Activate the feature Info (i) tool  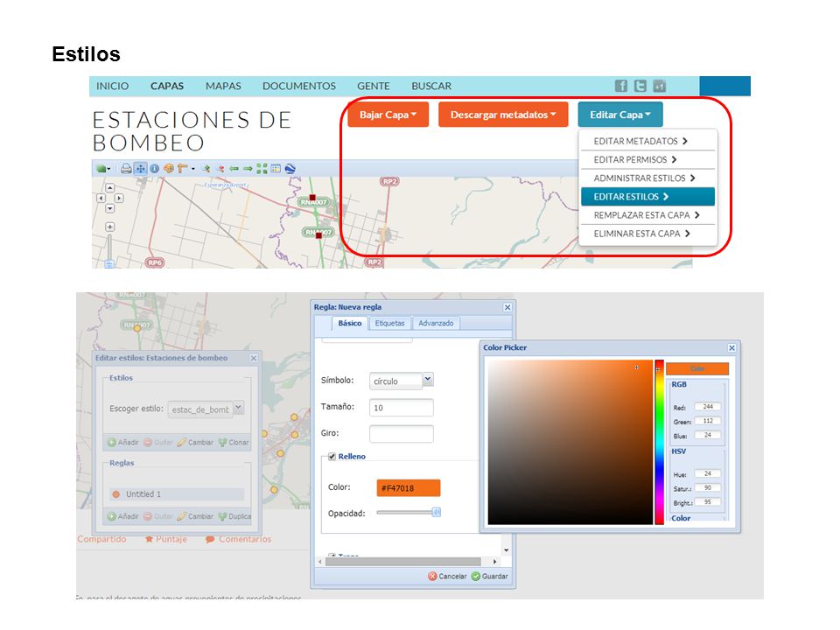[154, 169]
